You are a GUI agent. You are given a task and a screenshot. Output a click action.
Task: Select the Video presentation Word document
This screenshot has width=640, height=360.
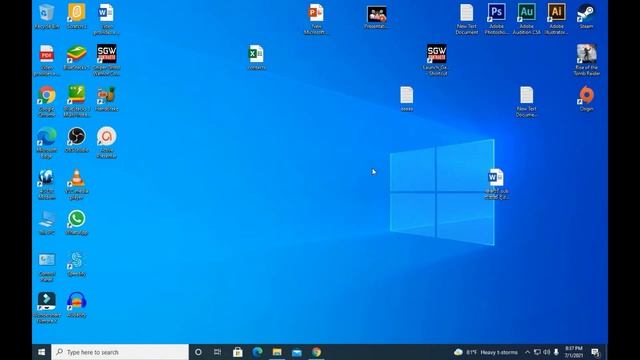coord(106,19)
